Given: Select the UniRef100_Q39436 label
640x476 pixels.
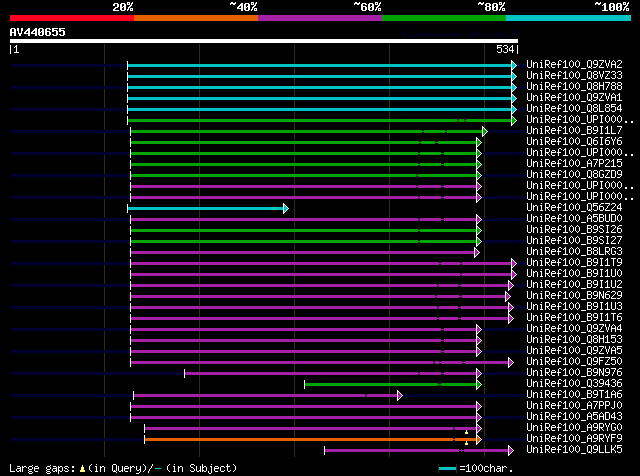Looking at the screenshot, I should (x=574, y=384).
